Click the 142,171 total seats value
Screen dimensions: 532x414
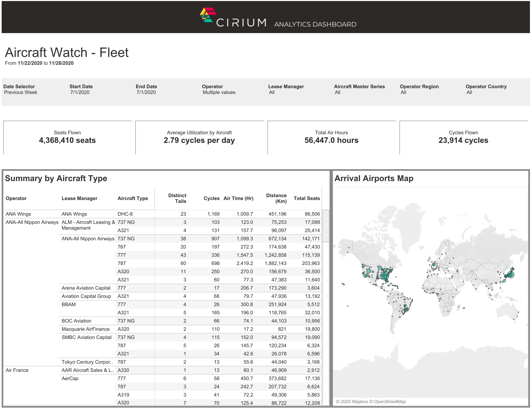click(x=311, y=238)
